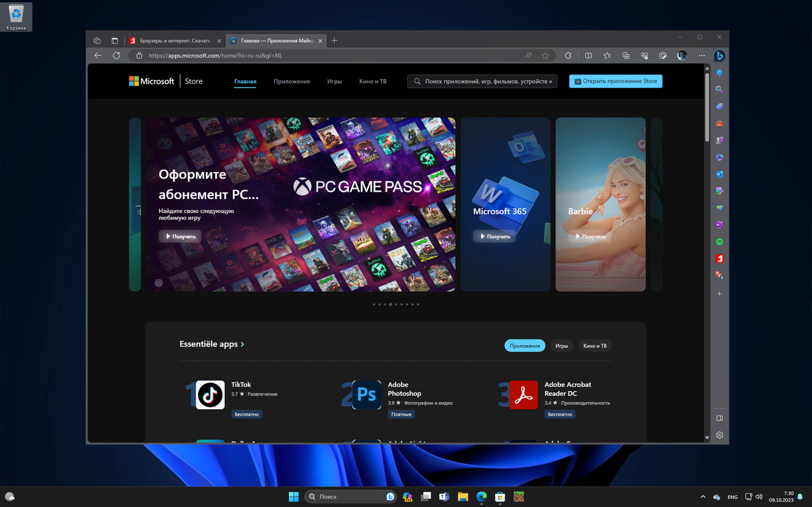
Task: Open the Корзина recycle bin icon
Action: [x=16, y=17]
